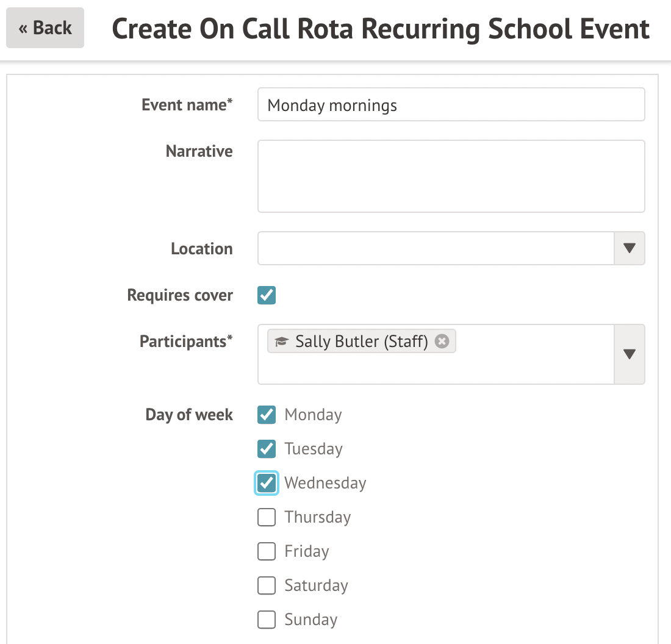Click the Thursday day label

[318, 517]
